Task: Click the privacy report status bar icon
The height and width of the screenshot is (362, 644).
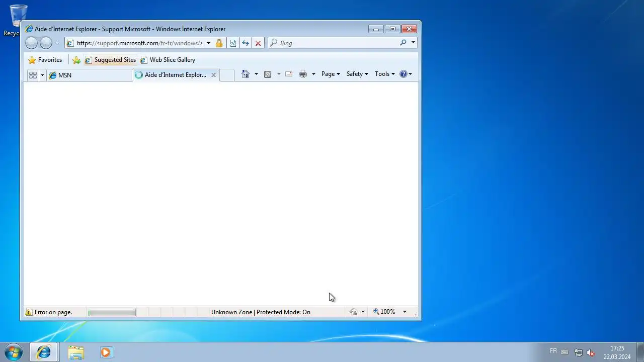Action: [x=354, y=312]
